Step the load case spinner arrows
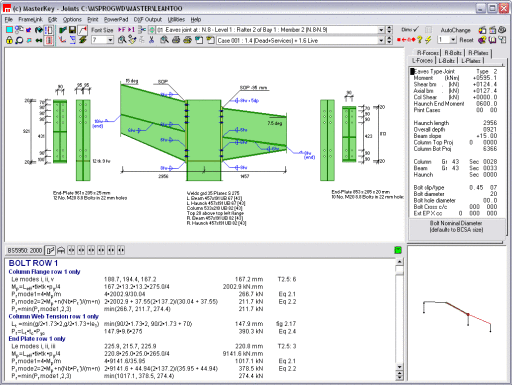 (389, 40)
